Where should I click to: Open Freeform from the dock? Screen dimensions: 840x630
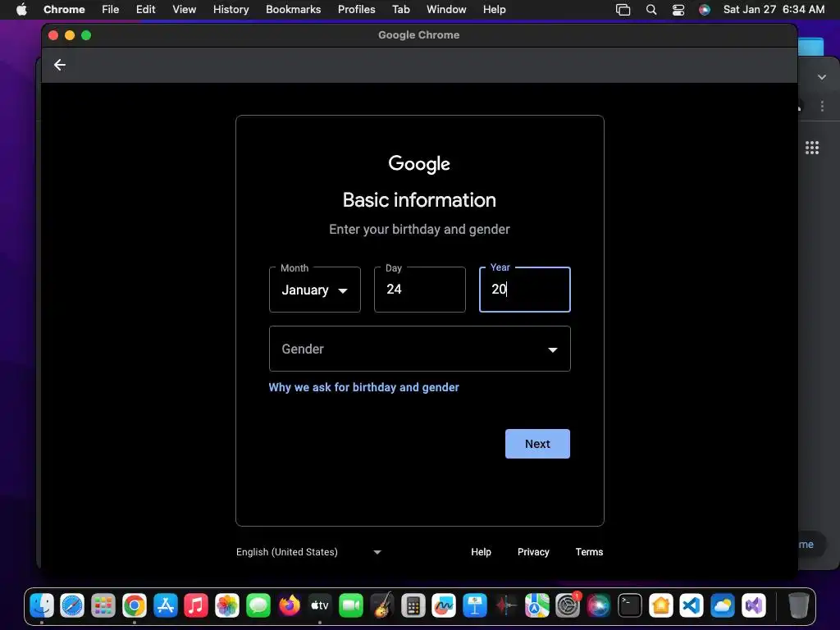[x=444, y=606]
